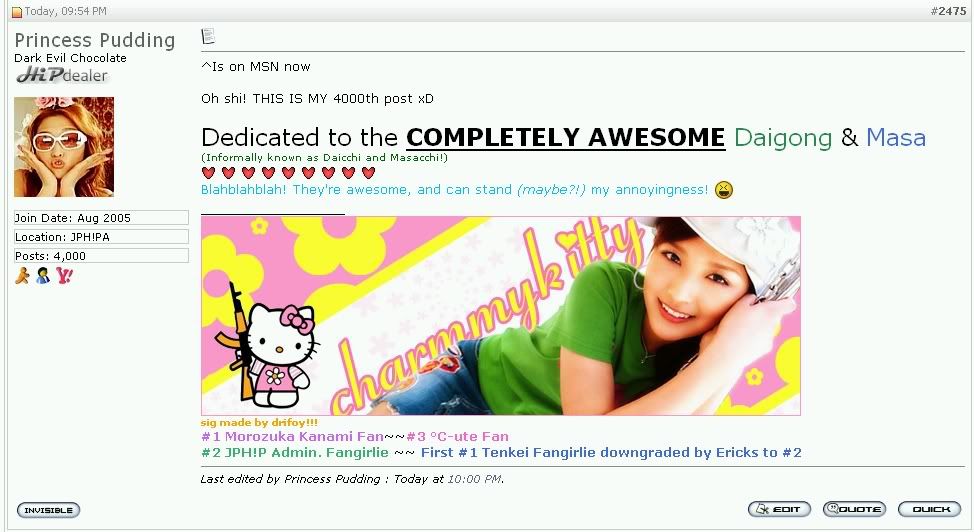Click the Edit post button
974x532 pixels.
click(x=779, y=509)
